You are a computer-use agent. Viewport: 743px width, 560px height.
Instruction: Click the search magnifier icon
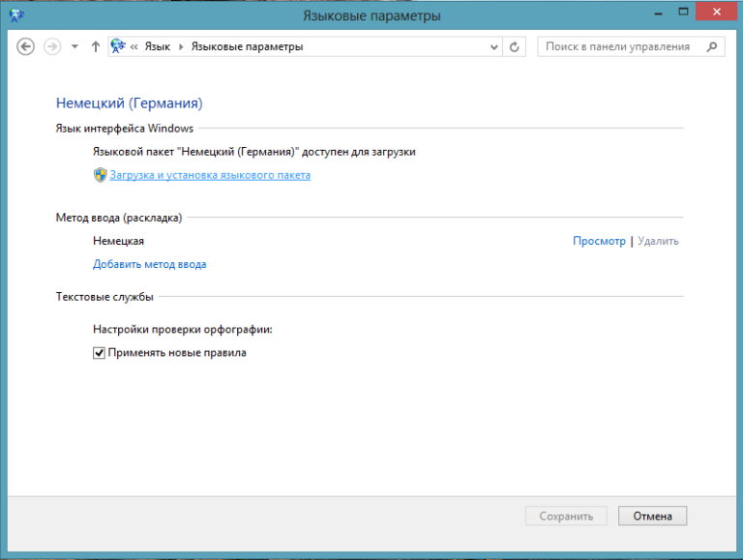coord(712,46)
